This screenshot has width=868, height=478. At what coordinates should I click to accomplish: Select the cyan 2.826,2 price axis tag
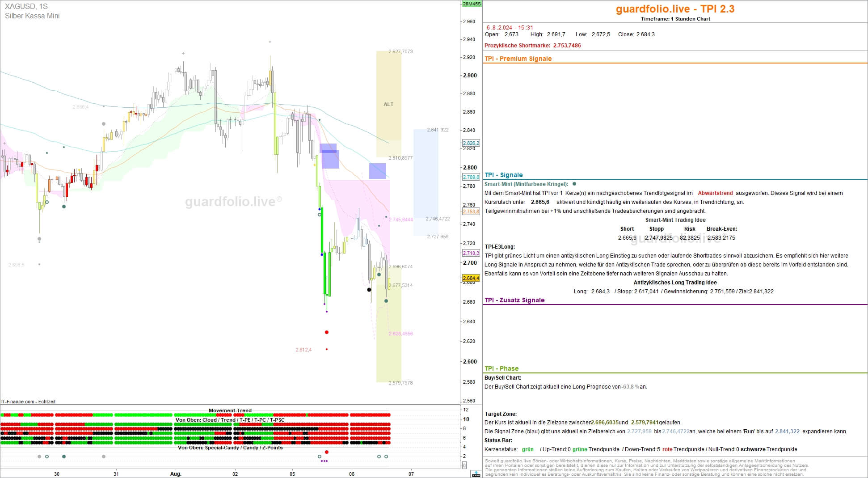point(471,143)
